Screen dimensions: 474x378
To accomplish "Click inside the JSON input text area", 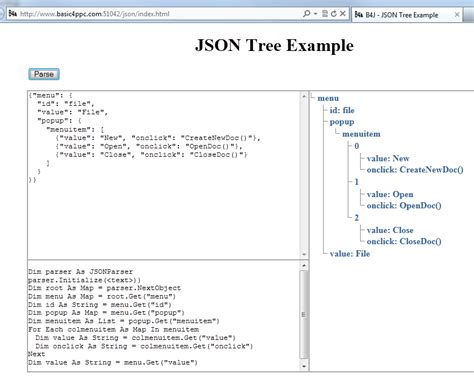I will (x=164, y=175).
